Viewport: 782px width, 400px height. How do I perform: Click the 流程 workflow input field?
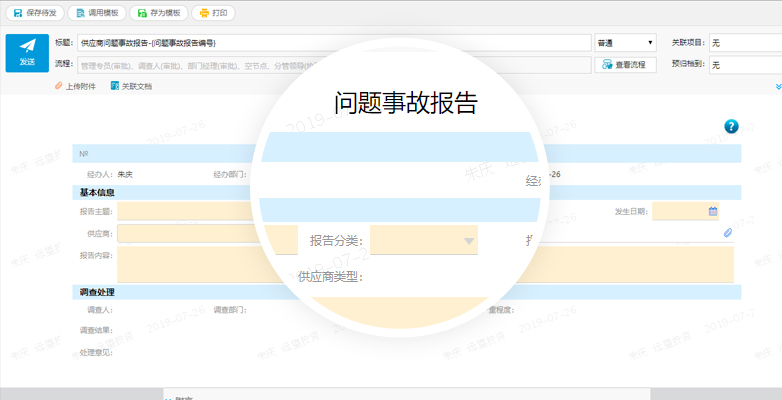[200, 65]
